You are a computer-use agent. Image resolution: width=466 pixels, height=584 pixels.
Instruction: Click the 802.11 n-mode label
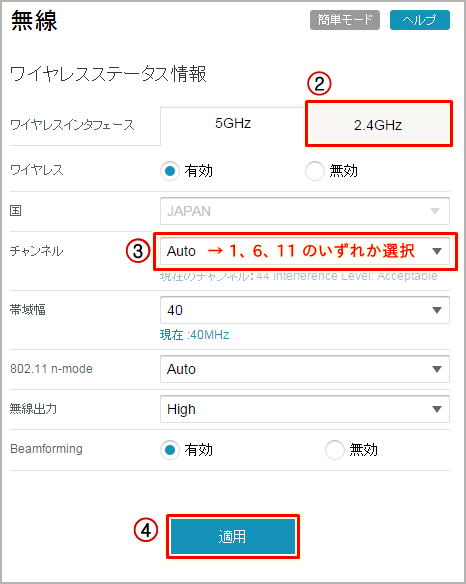point(51,369)
